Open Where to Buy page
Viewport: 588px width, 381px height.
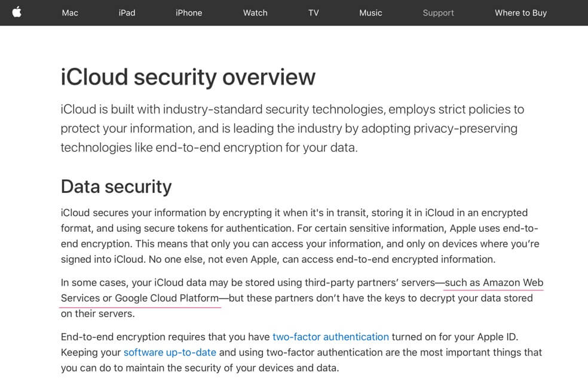click(521, 13)
